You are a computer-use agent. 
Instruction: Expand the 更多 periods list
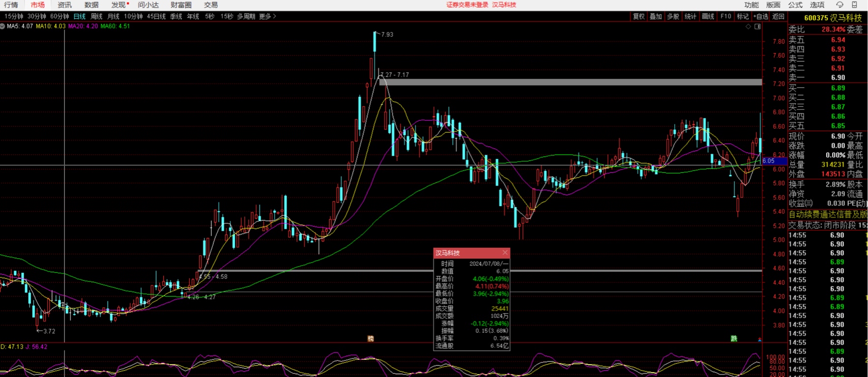pyautogui.click(x=267, y=16)
